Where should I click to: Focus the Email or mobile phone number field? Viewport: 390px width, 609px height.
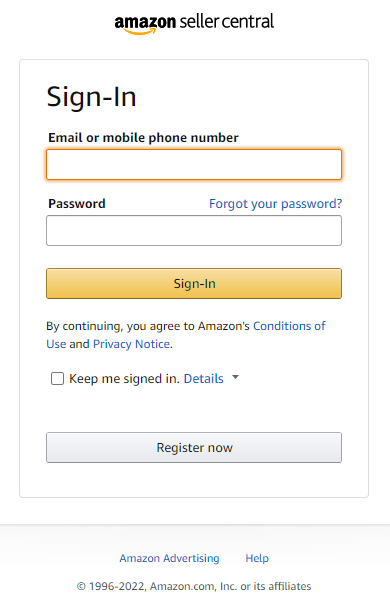pyautogui.click(x=194, y=164)
